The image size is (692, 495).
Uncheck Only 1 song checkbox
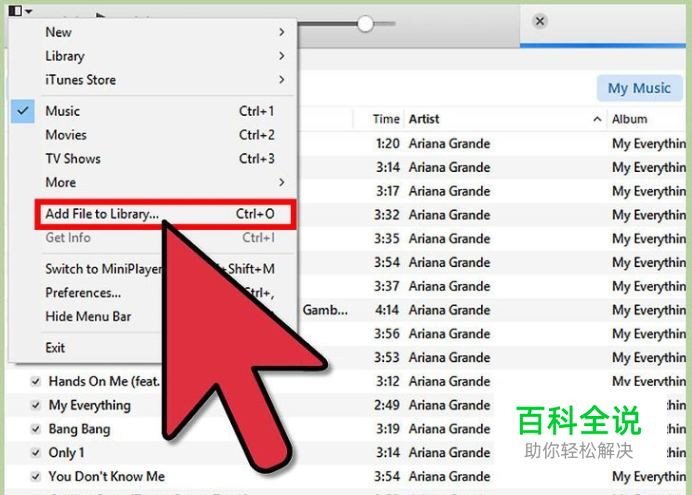36,453
